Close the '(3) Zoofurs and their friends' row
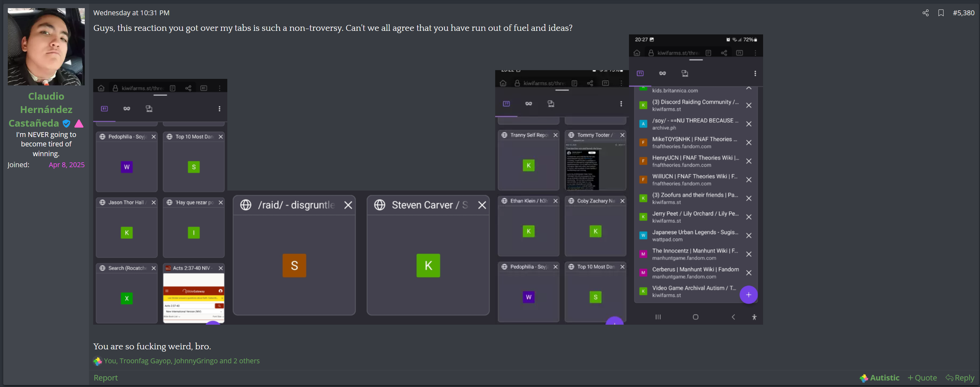 pyautogui.click(x=749, y=198)
